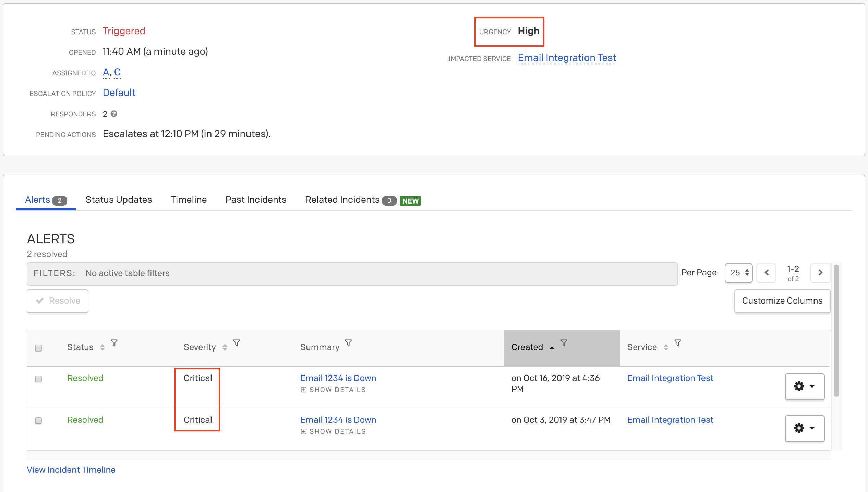The width and height of the screenshot is (868, 492).
Task: Click the alerts table vertical scrollbar
Action: pyautogui.click(x=836, y=331)
